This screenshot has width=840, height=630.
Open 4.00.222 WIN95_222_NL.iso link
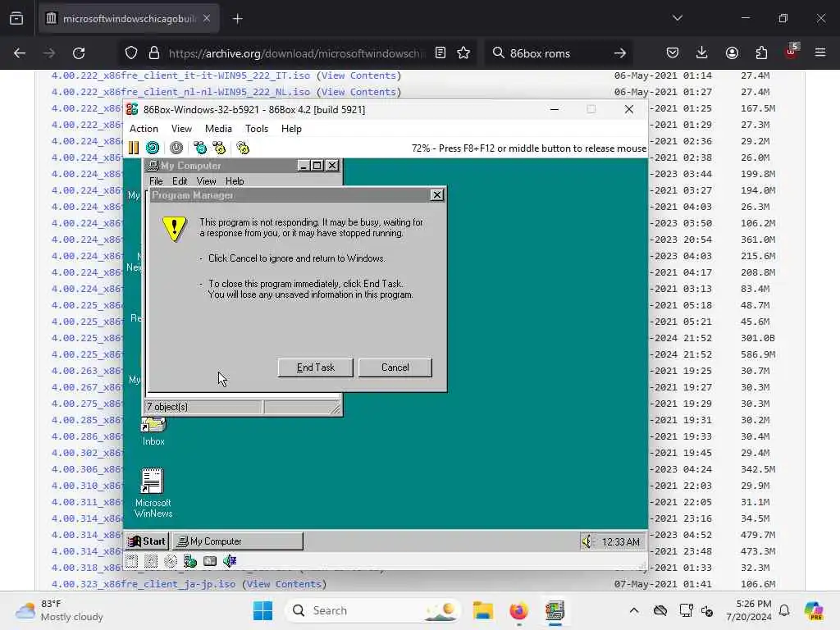[x=180, y=92]
